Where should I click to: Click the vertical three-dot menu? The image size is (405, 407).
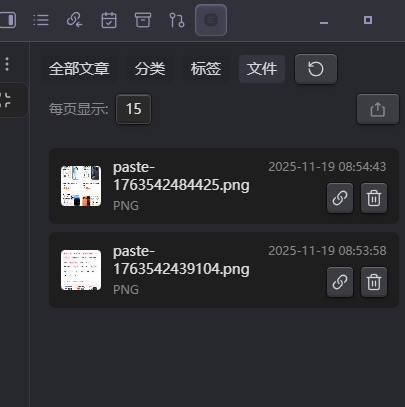pyautogui.click(x=7, y=64)
